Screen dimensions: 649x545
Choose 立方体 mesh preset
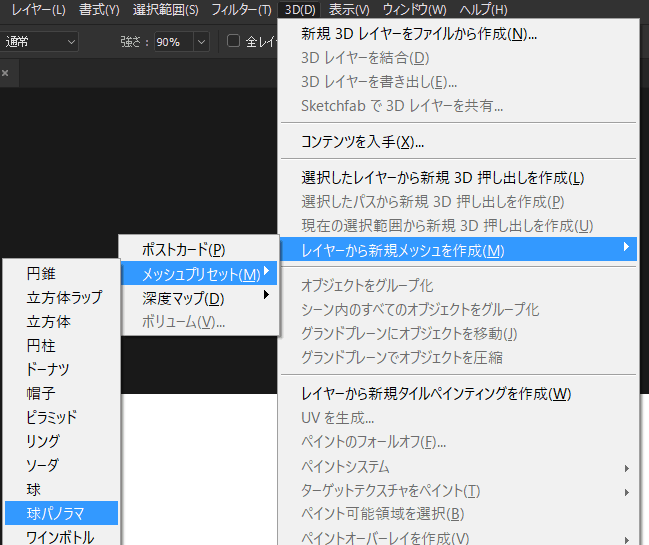(61, 322)
